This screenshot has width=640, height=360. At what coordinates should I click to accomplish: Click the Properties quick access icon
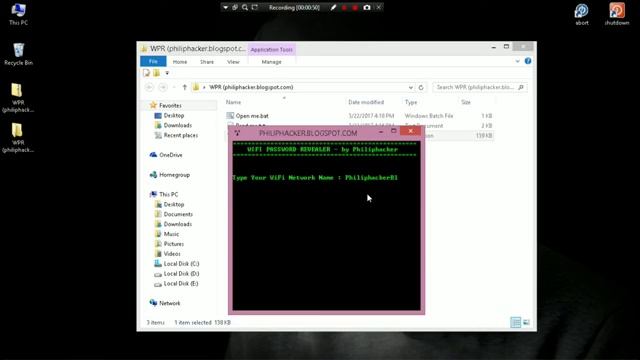point(147,73)
